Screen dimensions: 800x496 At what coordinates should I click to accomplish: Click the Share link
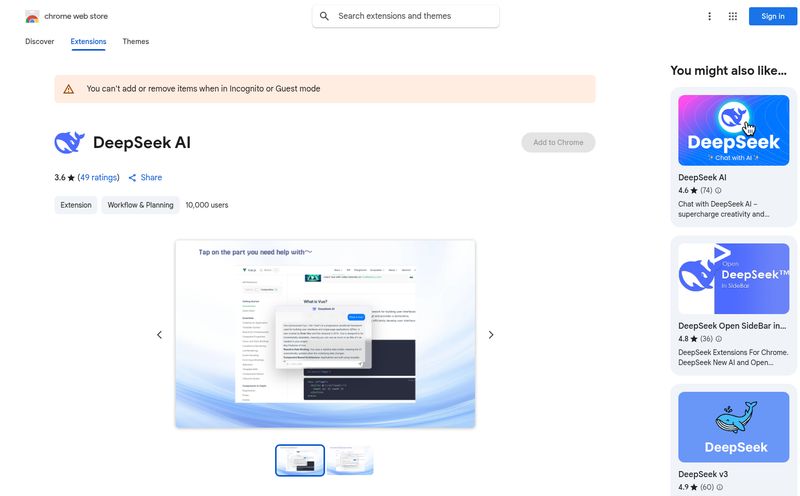tap(151, 178)
